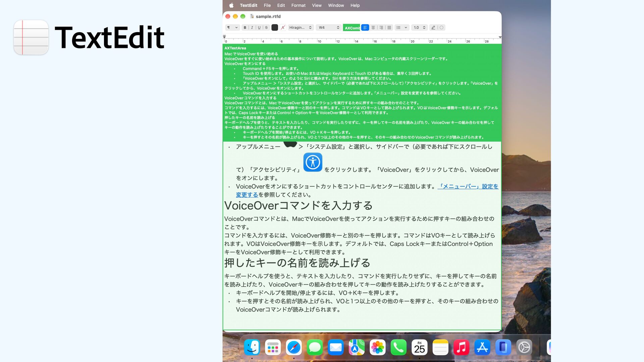This screenshot has width=644, height=362.
Task: Open the Format menu
Action: point(298,5)
